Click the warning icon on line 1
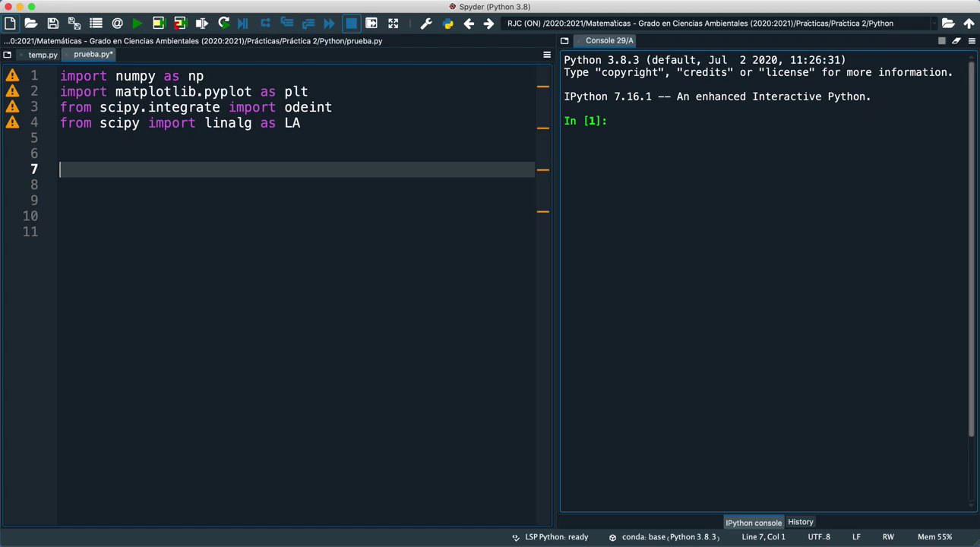Viewport: 980px width, 547px height. (x=12, y=76)
